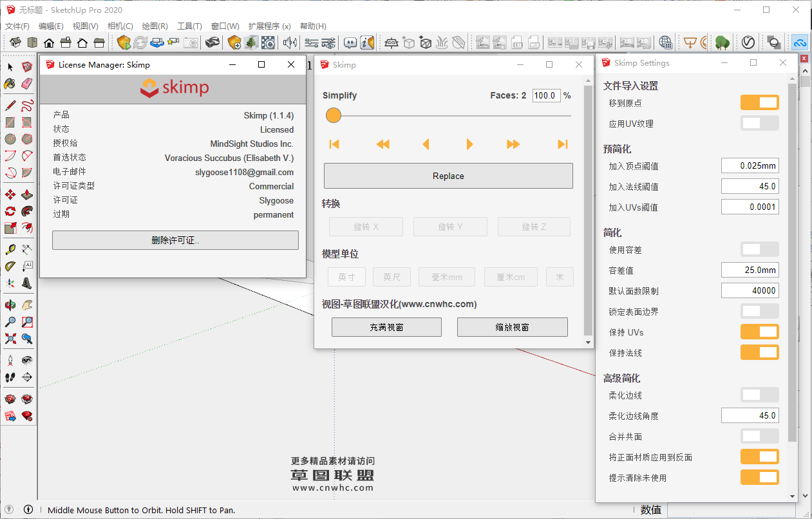
Task: Click the Faces percentage input field
Action: pos(547,95)
